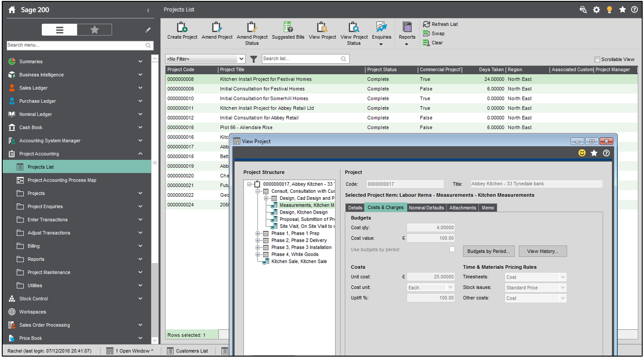The height and width of the screenshot is (357, 644).
Task: Click search magnifier in list search box
Action: tap(343, 59)
